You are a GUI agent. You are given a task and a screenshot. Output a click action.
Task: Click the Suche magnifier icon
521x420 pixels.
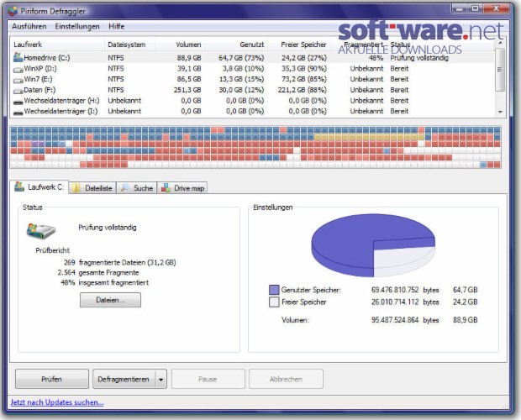click(x=125, y=188)
